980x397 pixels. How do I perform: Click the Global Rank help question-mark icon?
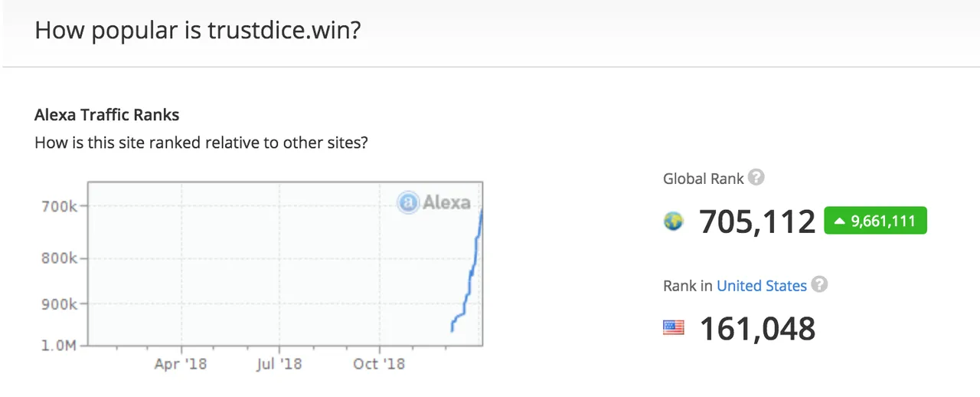pyautogui.click(x=756, y=178)
